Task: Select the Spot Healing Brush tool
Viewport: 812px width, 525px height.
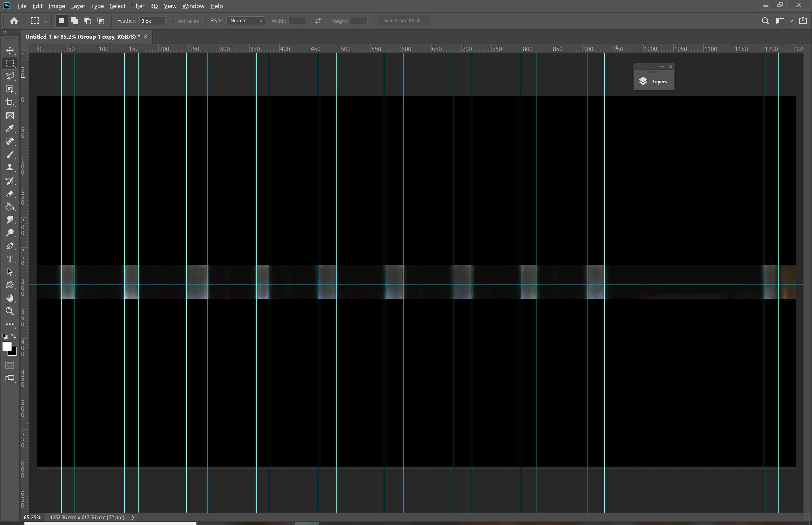Action: point(10,141)
